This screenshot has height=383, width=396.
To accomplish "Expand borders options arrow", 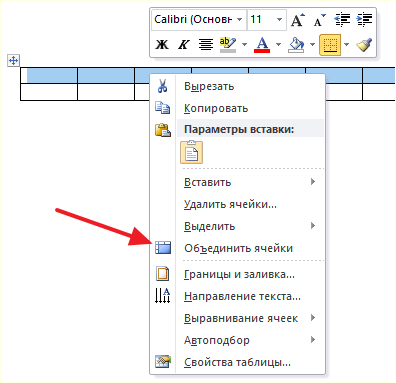I will point(347,44).
